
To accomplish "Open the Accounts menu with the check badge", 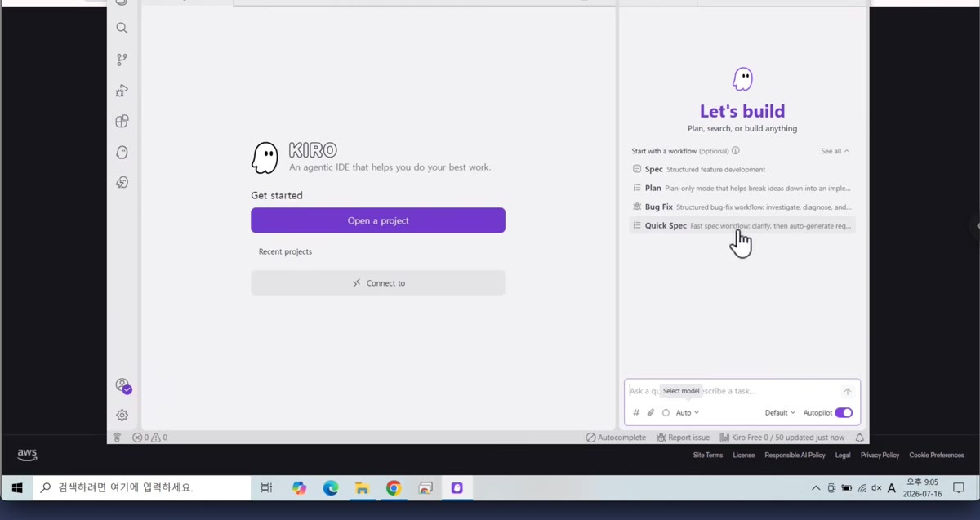I will 122,385.
